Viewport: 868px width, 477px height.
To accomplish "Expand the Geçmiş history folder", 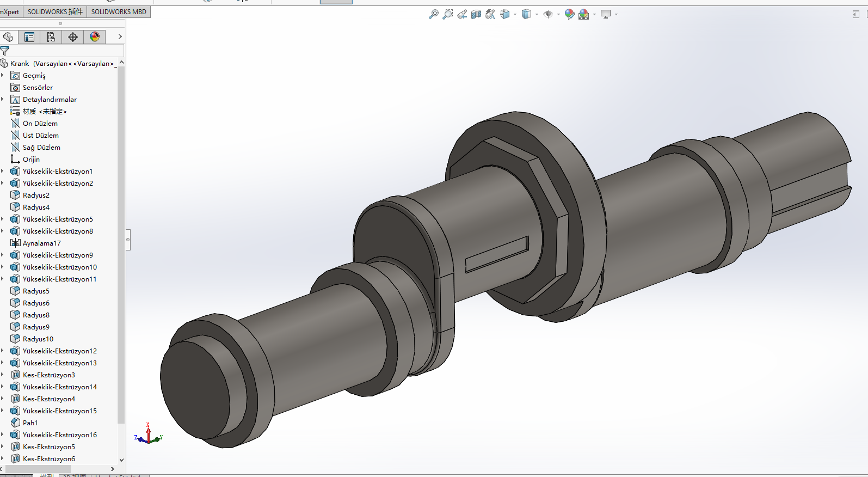I will coord(2,75).
